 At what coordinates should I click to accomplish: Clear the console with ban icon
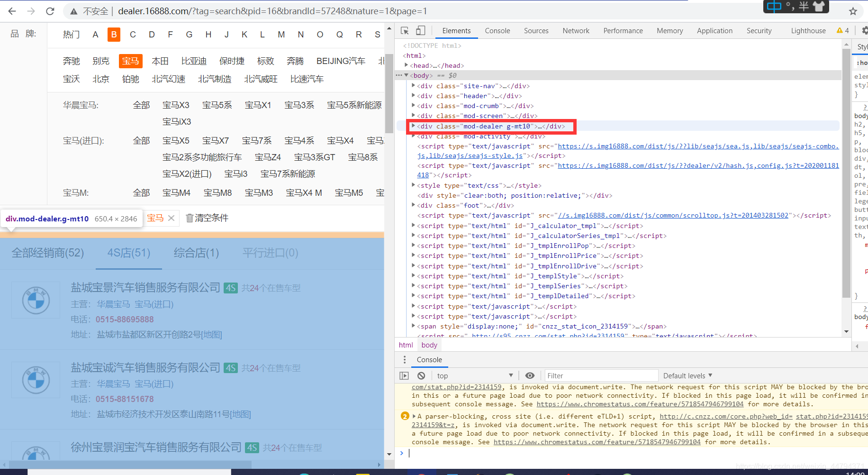421,375
